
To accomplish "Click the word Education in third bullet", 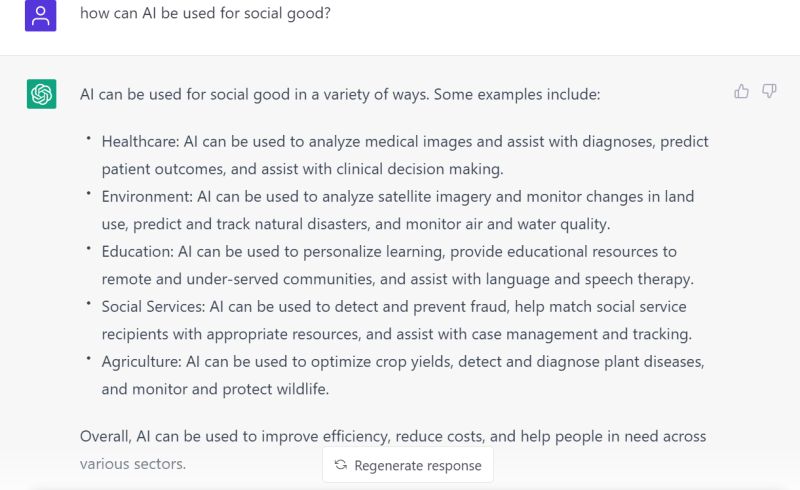I will click(137, 252).
